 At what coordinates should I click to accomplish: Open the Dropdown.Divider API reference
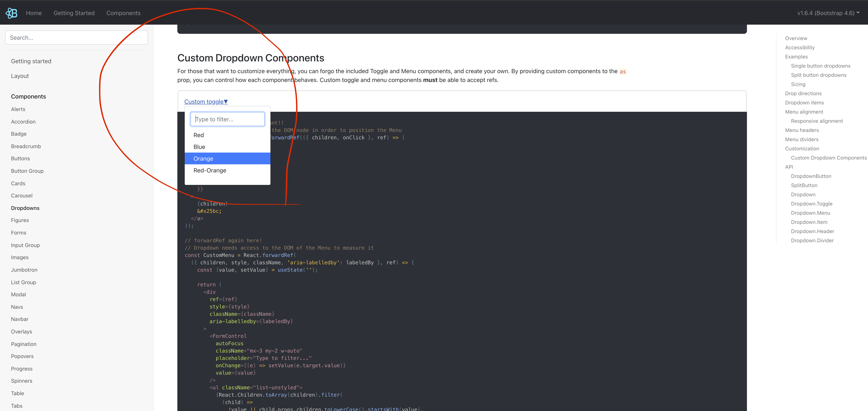point(812,240)
